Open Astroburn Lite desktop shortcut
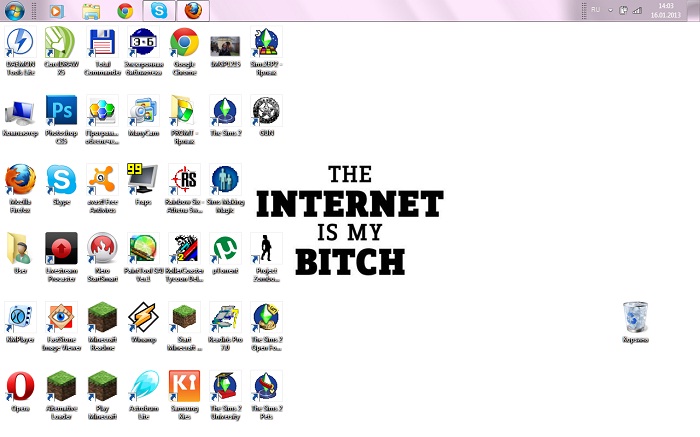This screenshot has height=437, width=700. coord(143,386)
